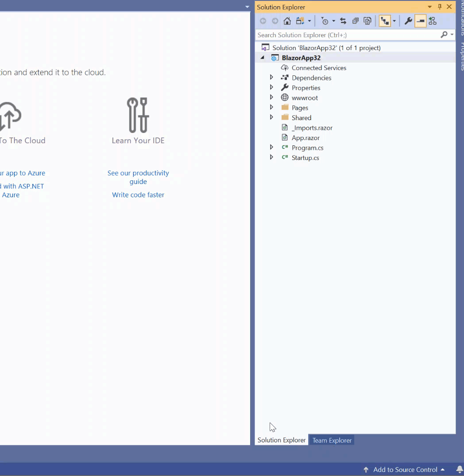Click the Learn Your IDE tools icon
Image resolution: width=464 pixels, height=476 pixels.
pos(138,115)
